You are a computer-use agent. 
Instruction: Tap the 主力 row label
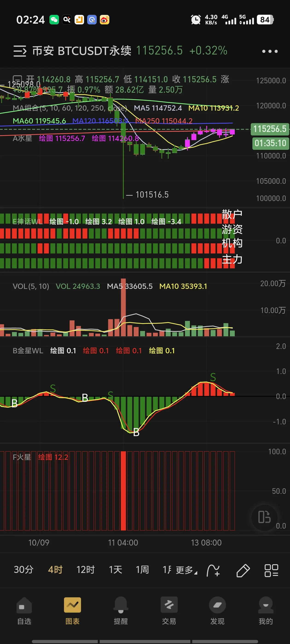[232, 259]
